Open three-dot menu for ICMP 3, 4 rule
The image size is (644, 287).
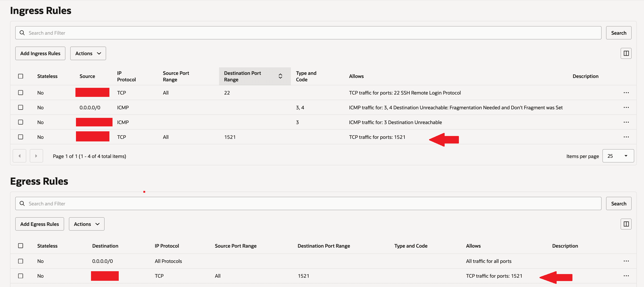click(x=626, y=107)
